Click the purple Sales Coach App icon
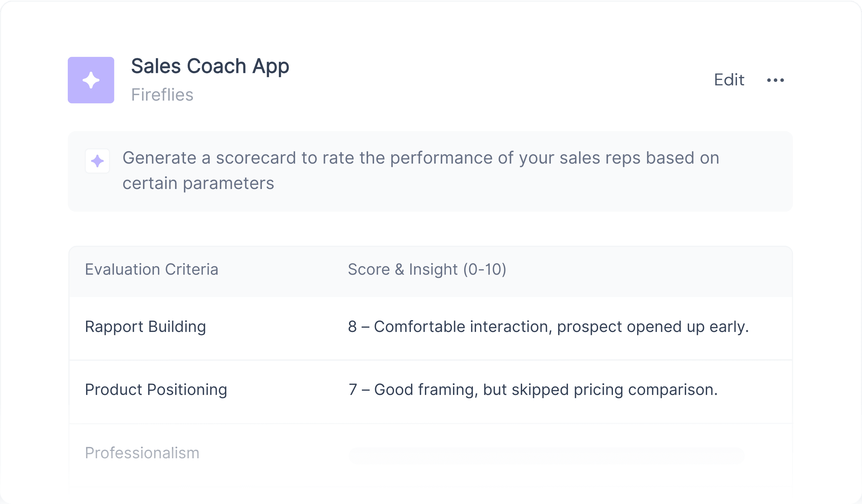862x504 pixels. tap(91, 80)
